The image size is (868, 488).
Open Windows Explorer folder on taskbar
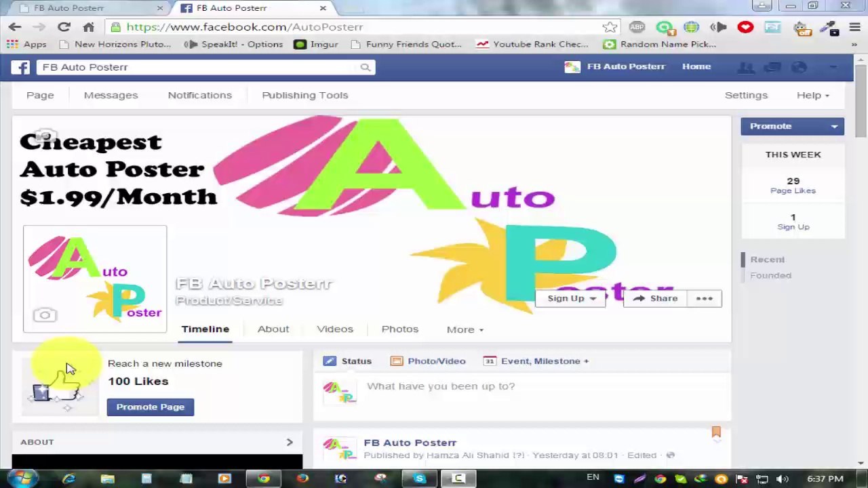[x=108, y=479]
